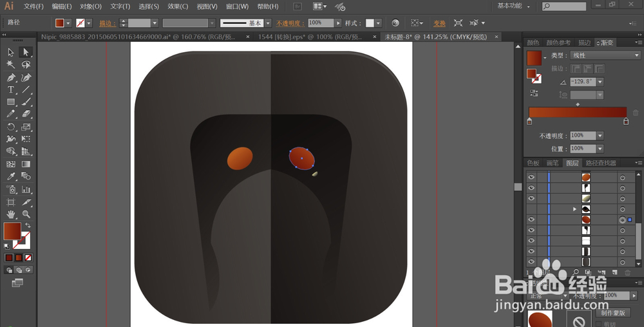
Task: Hide the selected dark red ellipse layer
Action: (531, 220)
